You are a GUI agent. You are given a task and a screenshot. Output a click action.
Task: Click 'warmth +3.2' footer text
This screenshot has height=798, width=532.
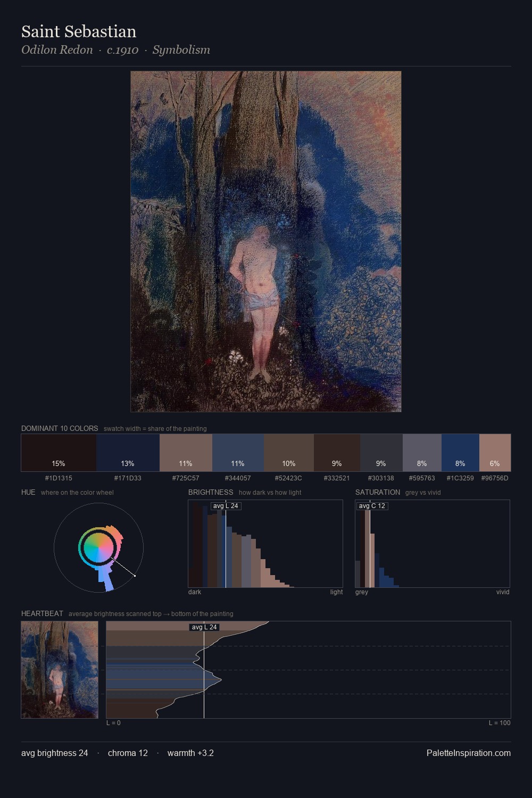pyautogui.click(x=190, y=753)
